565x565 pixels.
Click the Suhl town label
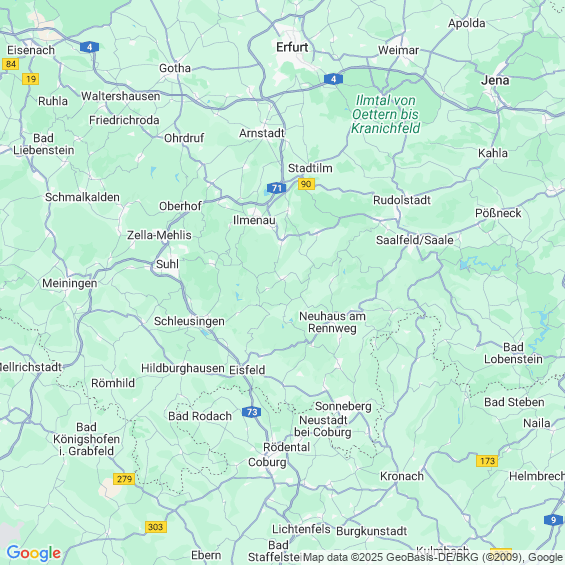[x=167, y=264]
